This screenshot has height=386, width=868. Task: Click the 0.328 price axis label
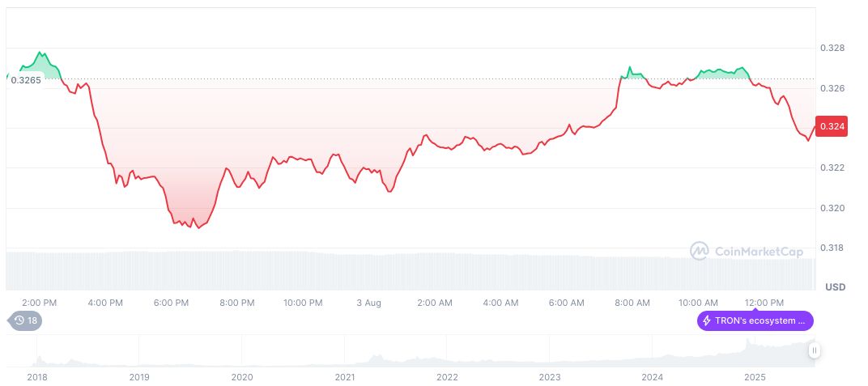pyautogui.click(x=832, y=49)
